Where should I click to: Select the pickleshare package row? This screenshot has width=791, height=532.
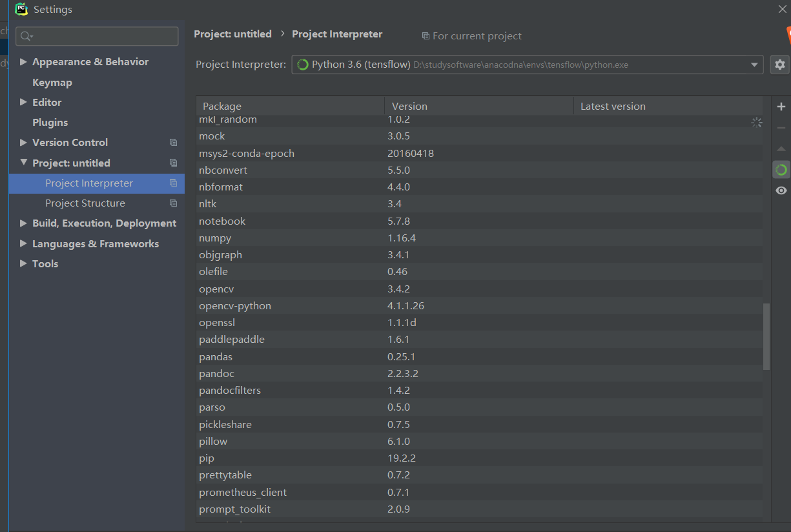point(480,425)
